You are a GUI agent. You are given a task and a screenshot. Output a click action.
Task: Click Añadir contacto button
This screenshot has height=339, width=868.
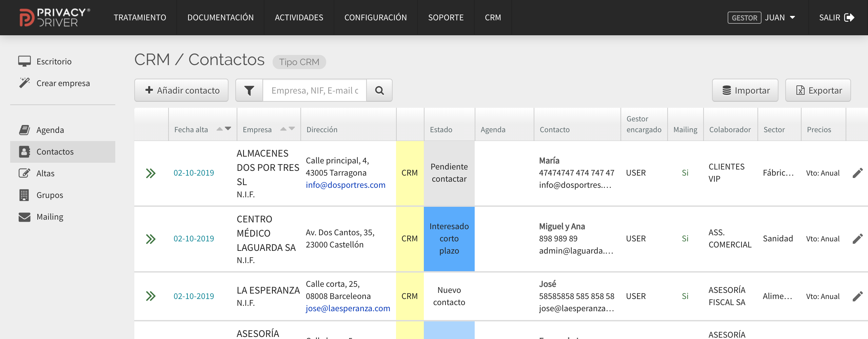[181, 91]
